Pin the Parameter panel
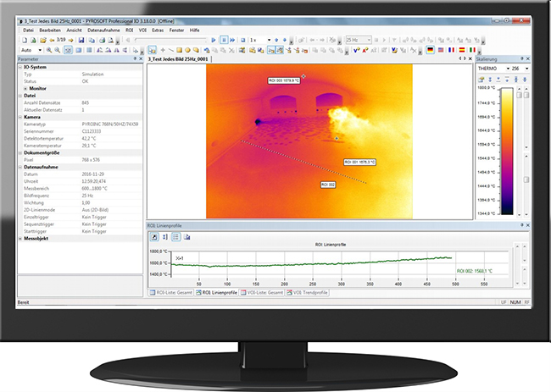 tap(134, 59)
